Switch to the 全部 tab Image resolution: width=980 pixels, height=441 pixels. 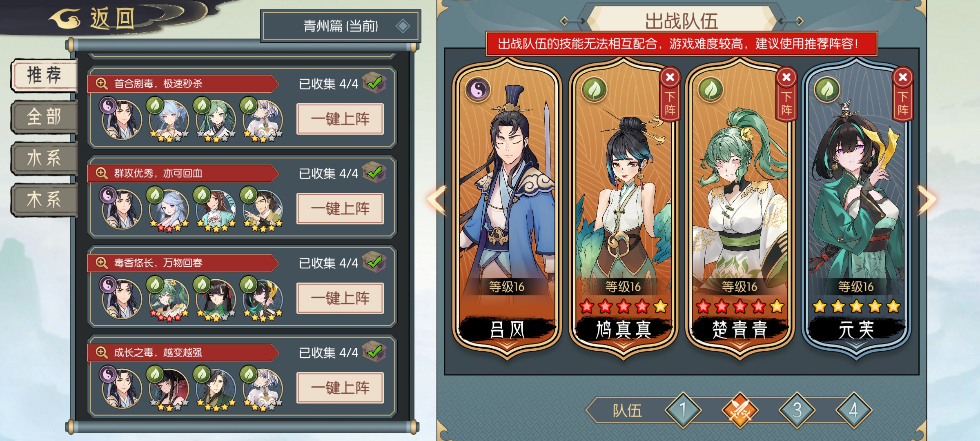44,117
